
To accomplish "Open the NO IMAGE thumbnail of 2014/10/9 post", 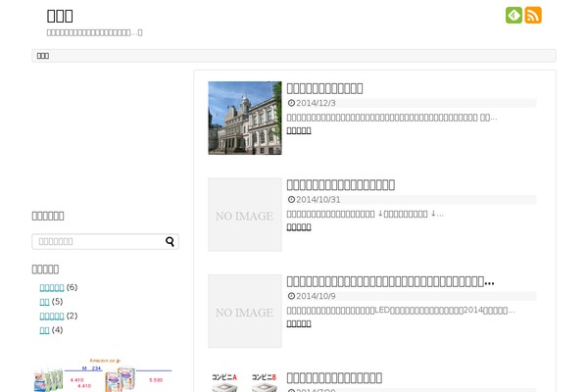I will pyautogui.click(x=245, y=311).
